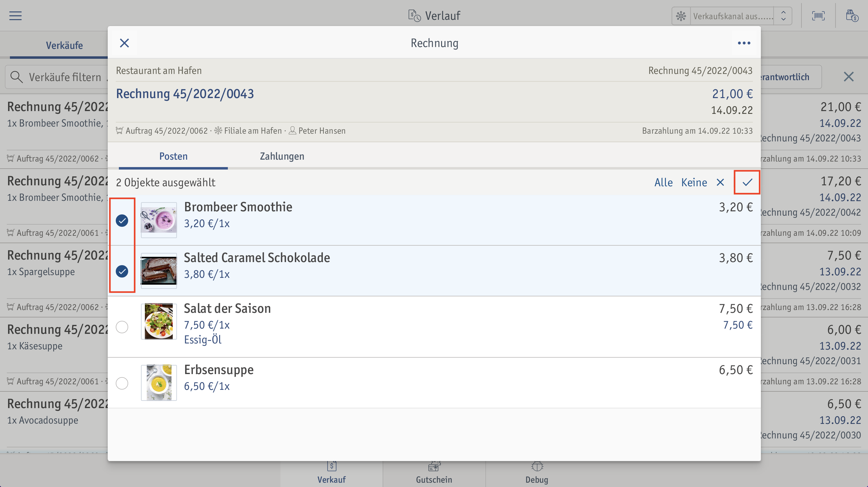The height and width of the screenshot is (487, 868).
Task: Click the search magnifier icon
Action: pyautogui.click(x=16, y=77)
